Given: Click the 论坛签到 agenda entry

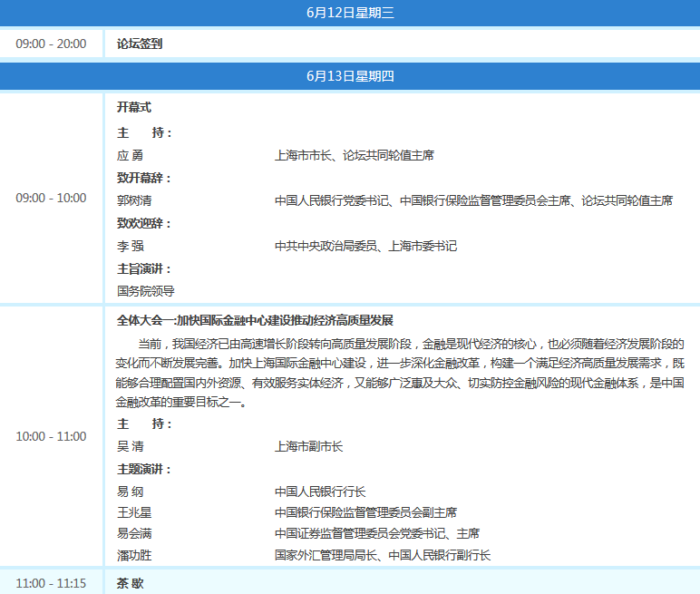Looking at the screenshot, I should (140, 44).
